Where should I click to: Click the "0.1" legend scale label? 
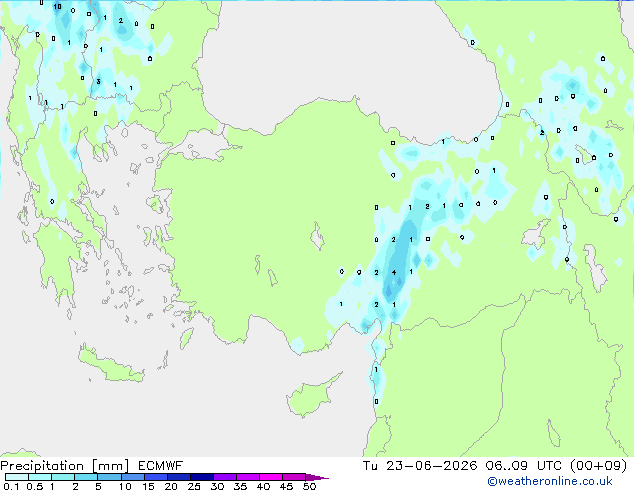point(11,486)
